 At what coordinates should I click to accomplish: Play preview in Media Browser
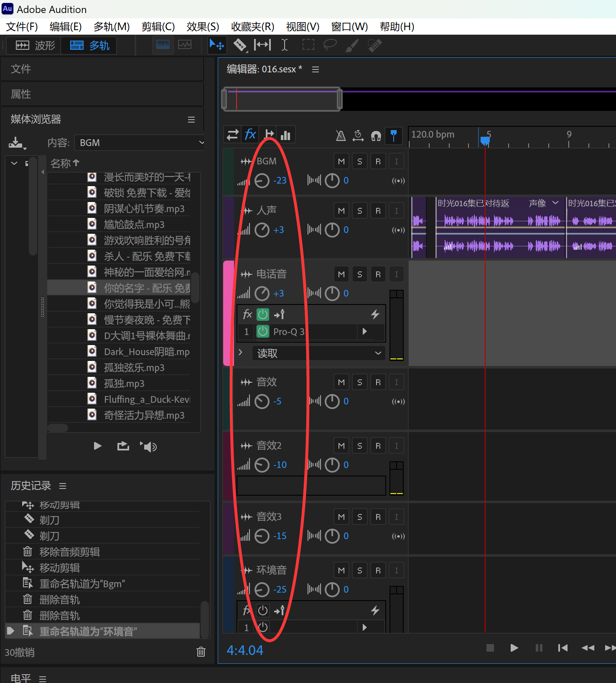(x=97, y=446)
